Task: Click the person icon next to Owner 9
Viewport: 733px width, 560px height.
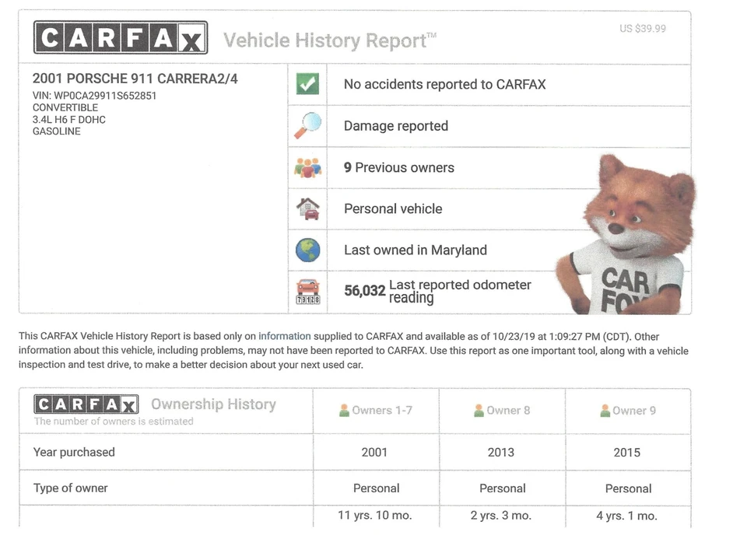Action: 605,411
